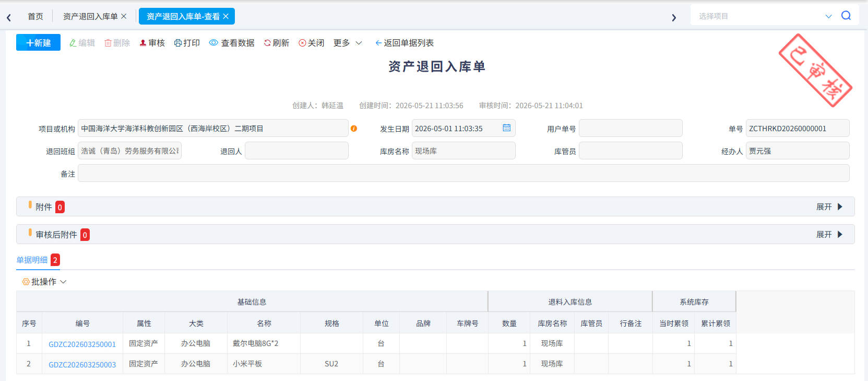Expand the 审核后附件 section with 展开
The height and width of the screenshot is (381, 868).
[x=829, y=235]
